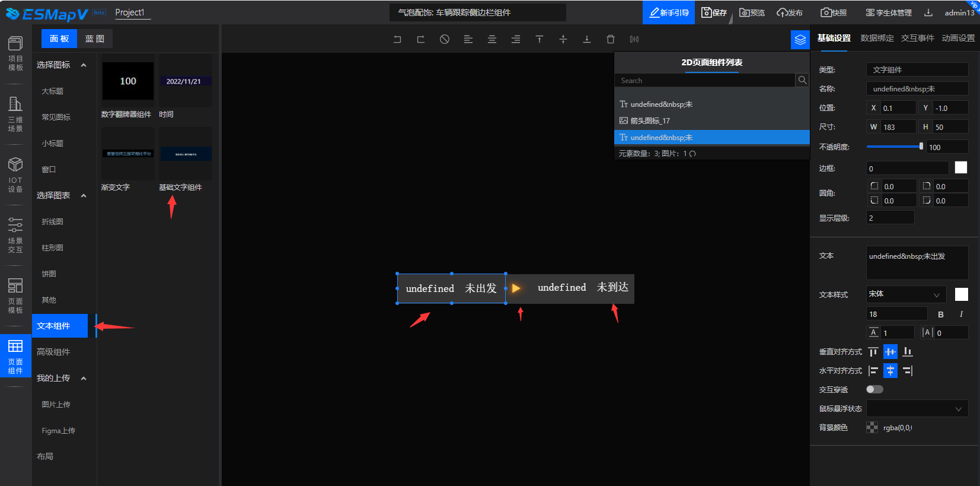Click the undo icon in canvas toolbar
Image resolution: width=980 pixels, height=486 pixels.
click(397, 39)
